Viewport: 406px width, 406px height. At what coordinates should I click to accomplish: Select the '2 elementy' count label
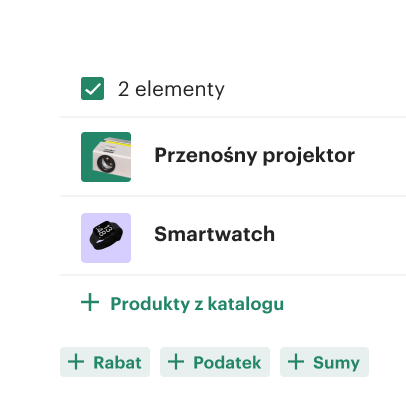[171, 89]
